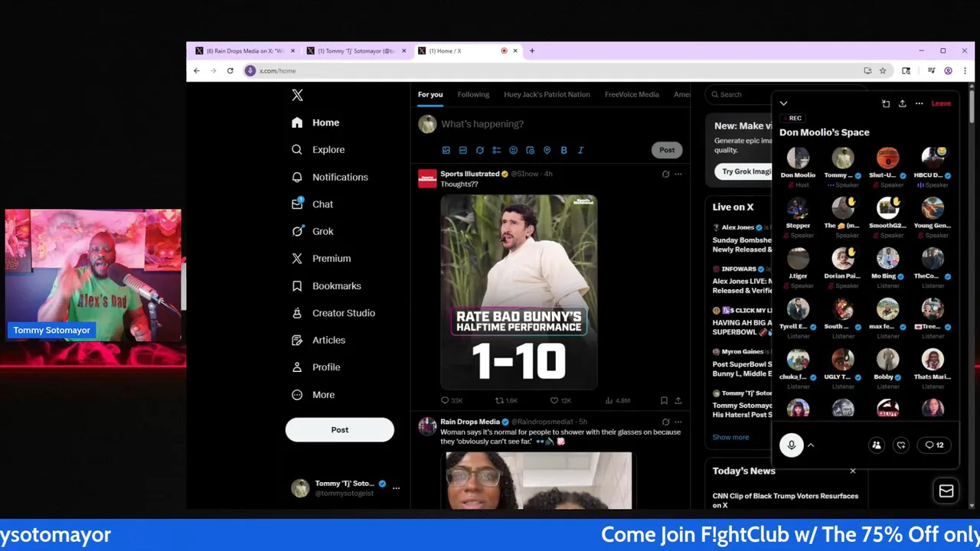Add an image to the new post
The width and height of the screenshot is (980, 551).
tap(446, 150)
